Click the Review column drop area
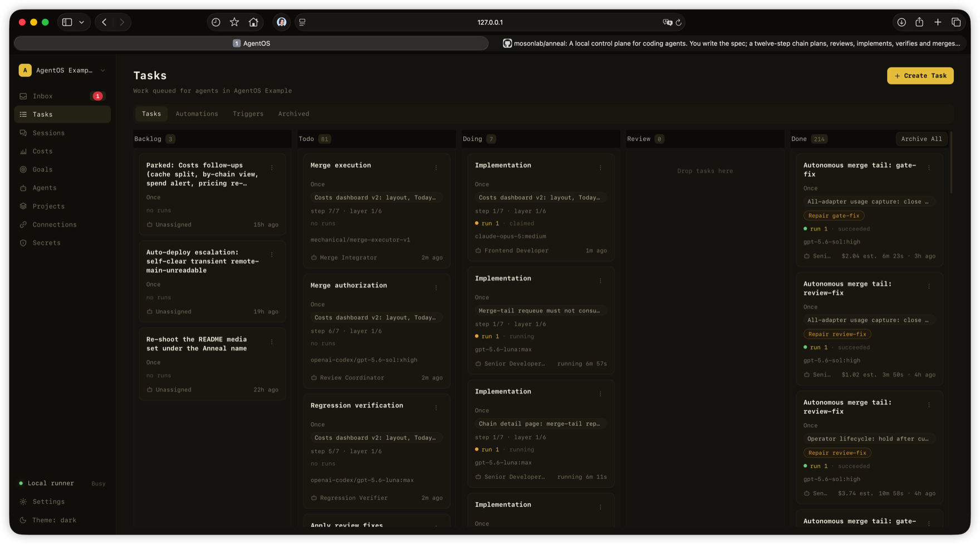 point(704,171)
